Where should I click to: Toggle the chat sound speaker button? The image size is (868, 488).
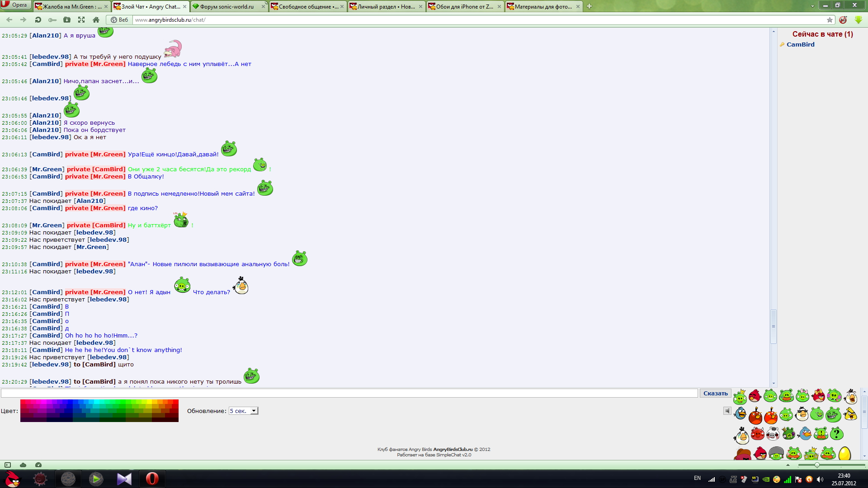pos(727,411)
